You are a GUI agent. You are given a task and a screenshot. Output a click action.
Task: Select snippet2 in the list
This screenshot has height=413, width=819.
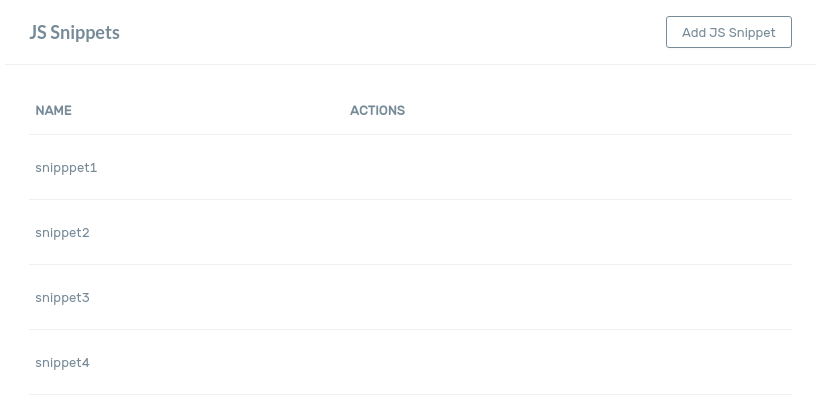[x=62, y=233]
